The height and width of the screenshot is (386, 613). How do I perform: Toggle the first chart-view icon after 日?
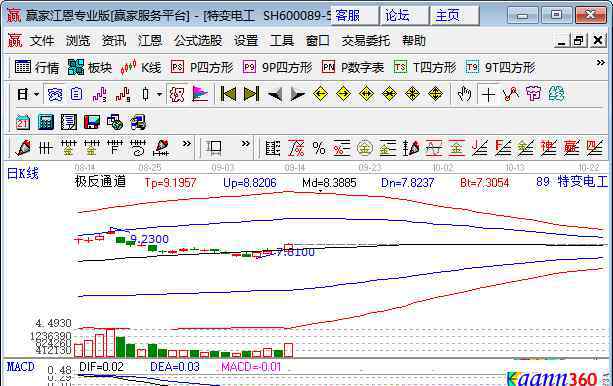tap(55, 94)
